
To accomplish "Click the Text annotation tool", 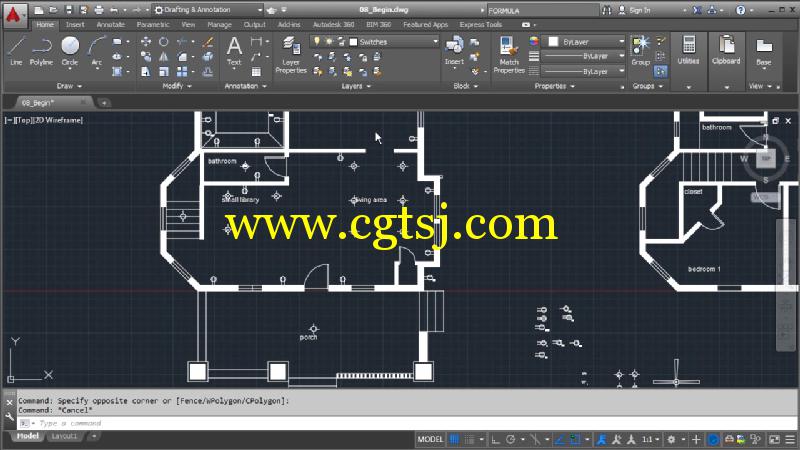I will tap(234, 51).
